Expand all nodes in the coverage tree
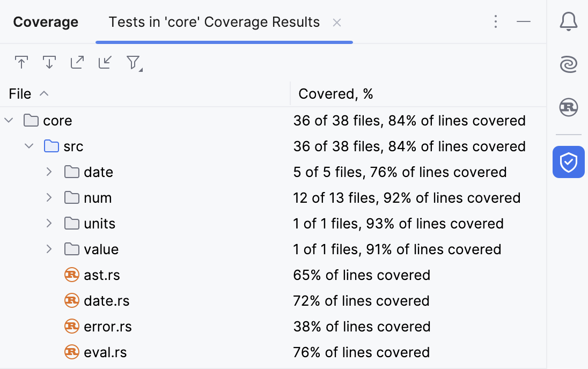The height and width of the screenshot is (369, 588). pos(49,62)
